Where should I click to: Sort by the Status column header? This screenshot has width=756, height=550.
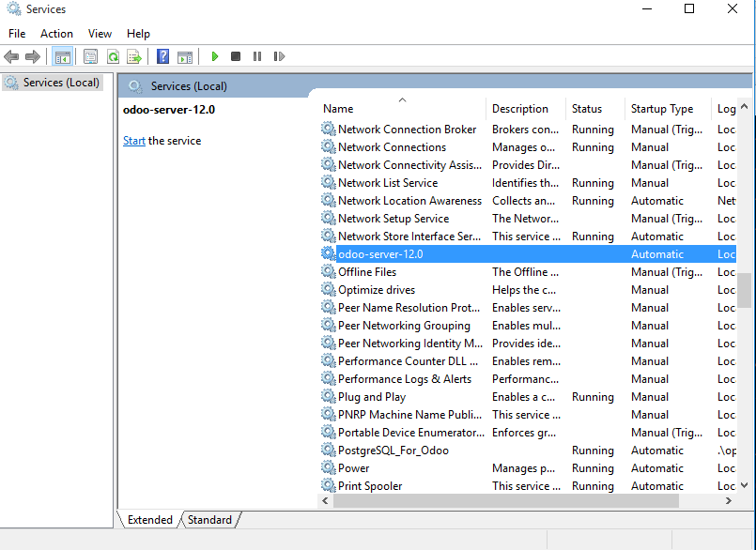click(595, 109)
